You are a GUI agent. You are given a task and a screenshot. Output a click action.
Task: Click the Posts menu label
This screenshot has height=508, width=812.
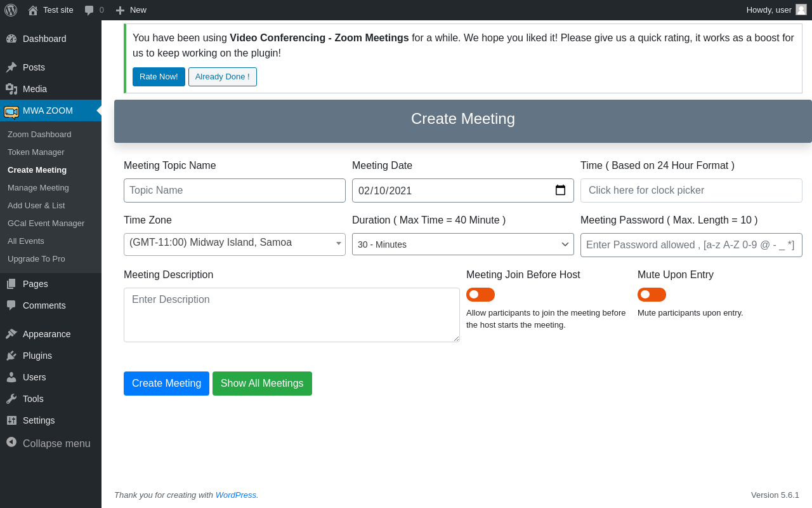click(34, 67)
